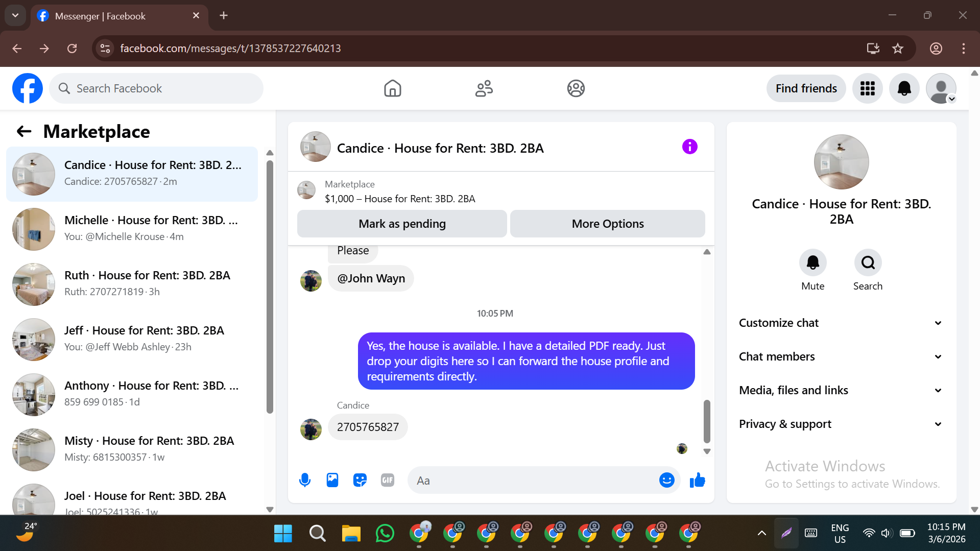Screen dimensions: 980x551
Task: Click the Messenger | Facebook browser tab
Action: point(119,16)
